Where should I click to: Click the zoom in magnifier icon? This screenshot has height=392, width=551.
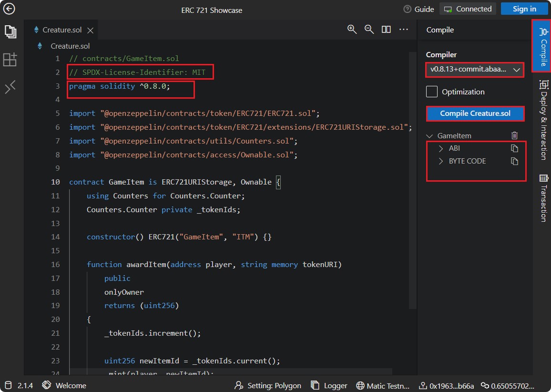click(x=352, y=30)
